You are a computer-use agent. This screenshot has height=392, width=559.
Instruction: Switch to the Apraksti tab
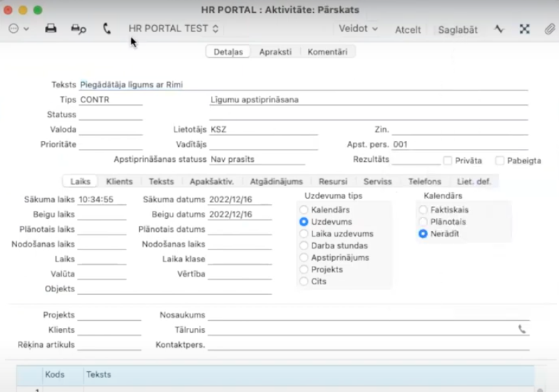pyautogui.click(x=275, y=52)
